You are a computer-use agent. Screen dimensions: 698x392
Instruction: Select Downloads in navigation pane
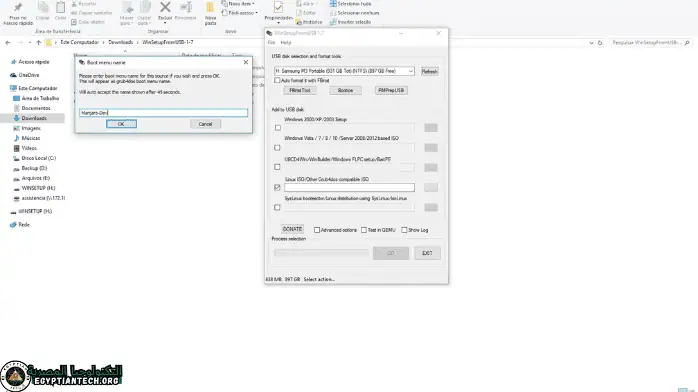(34, 118)
